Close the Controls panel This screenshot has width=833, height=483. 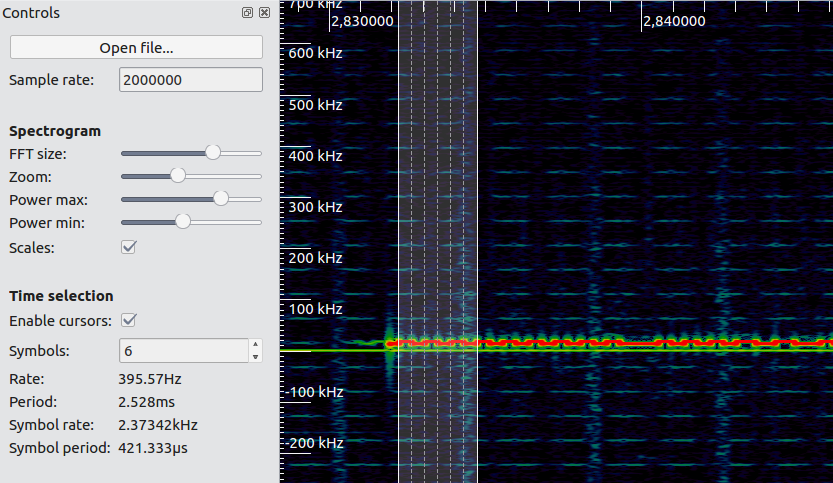pos(264,13)
